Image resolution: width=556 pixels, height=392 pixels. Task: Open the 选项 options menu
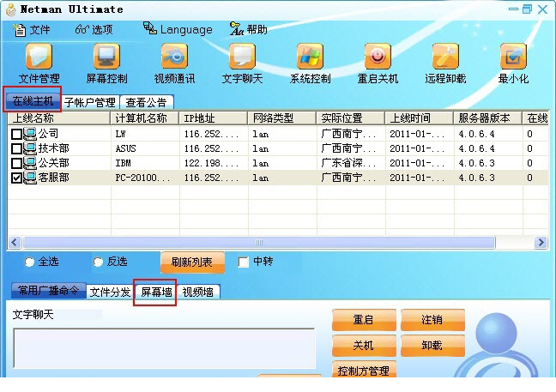click(94, 29)
